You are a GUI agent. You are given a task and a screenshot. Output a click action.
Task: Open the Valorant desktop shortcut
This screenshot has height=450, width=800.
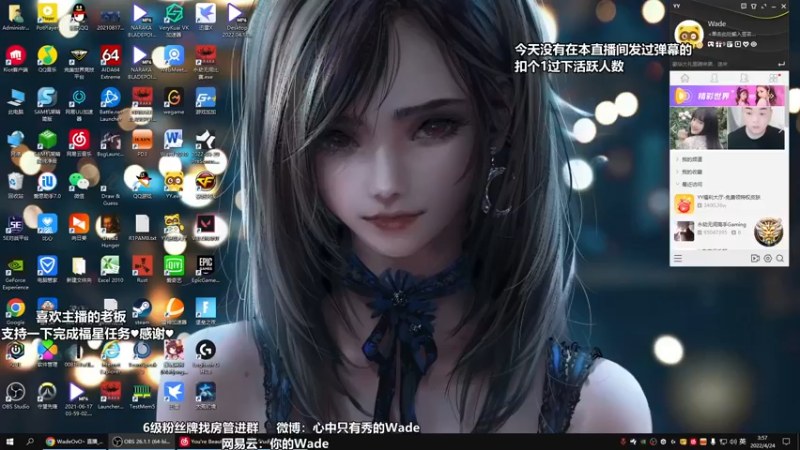[x=205, y=228]
